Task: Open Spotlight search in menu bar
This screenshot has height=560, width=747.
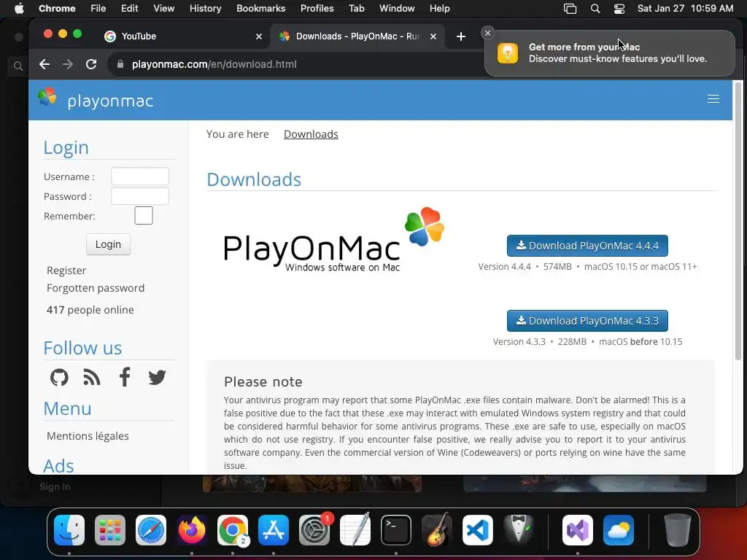Action: point(595,9)
